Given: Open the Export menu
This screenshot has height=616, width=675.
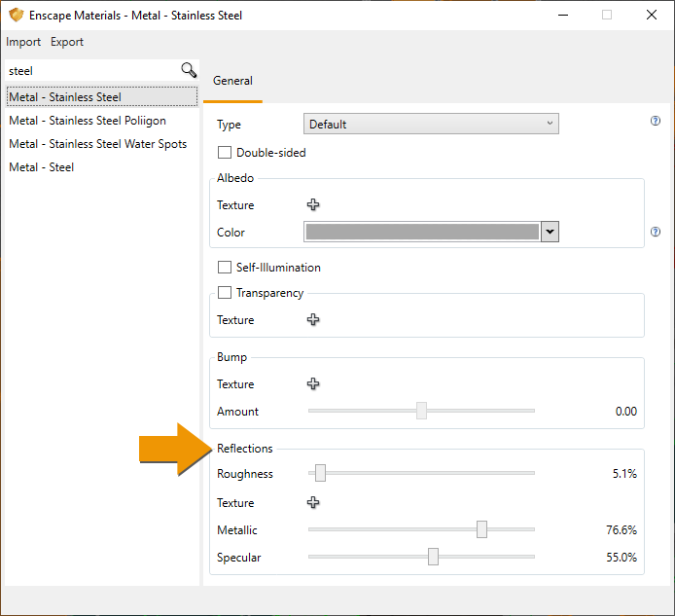Looking at the screenshot, I should click(x=67, y=42).
